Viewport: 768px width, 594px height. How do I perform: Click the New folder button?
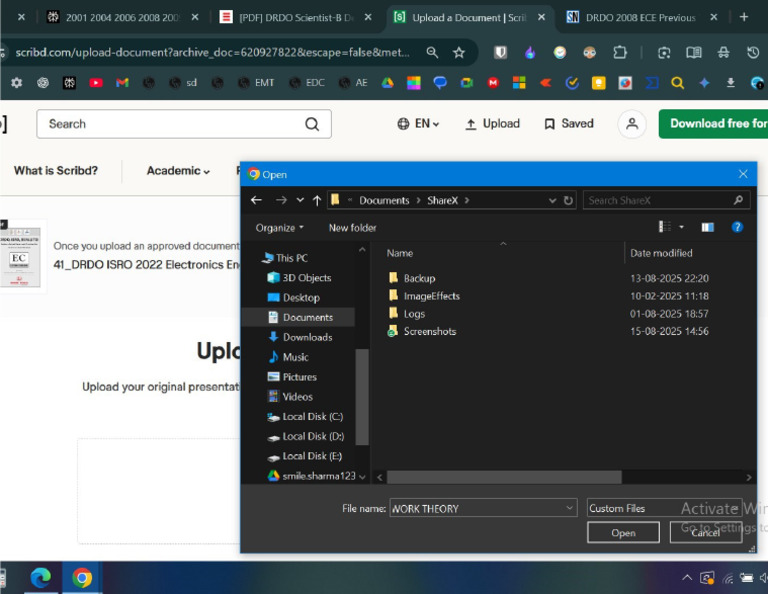(x=352, y=228)
